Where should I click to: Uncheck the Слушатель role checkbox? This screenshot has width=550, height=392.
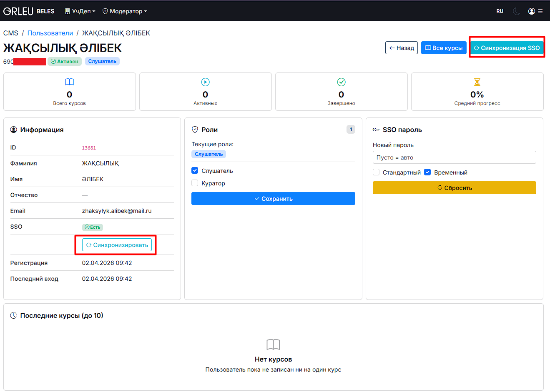[195, 170]
